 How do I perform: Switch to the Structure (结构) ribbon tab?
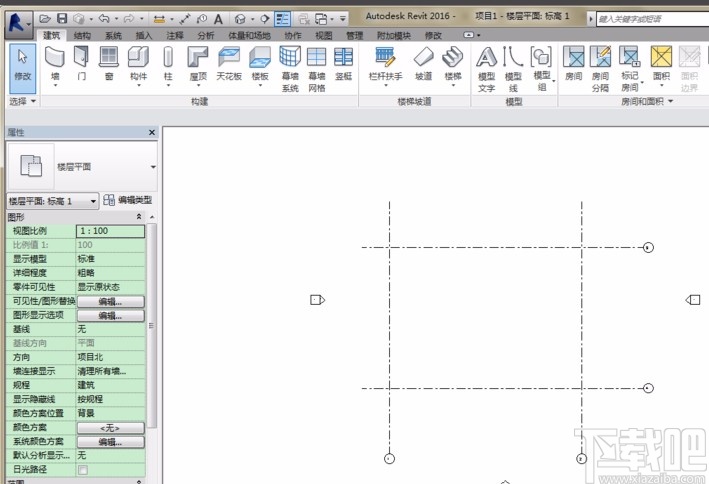tap(82, 35)
